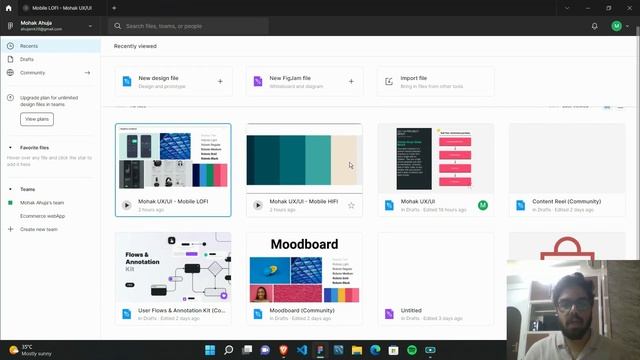Launch Brave browser from taskbar

(x=283, y=350)
